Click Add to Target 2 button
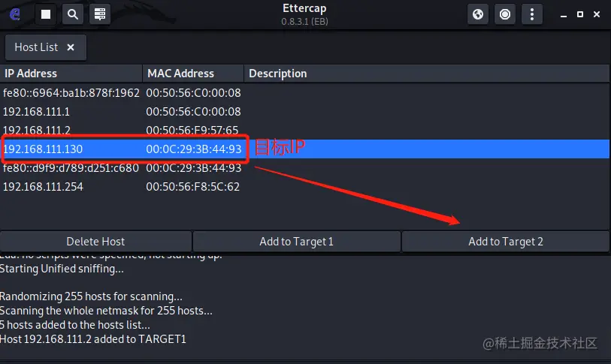 click(x=505, y=242)
